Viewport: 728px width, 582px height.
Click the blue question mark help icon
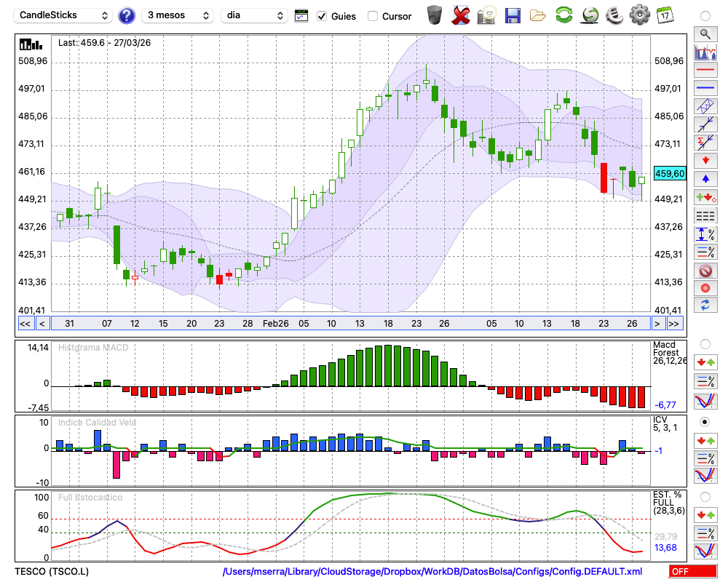point(127,15)
